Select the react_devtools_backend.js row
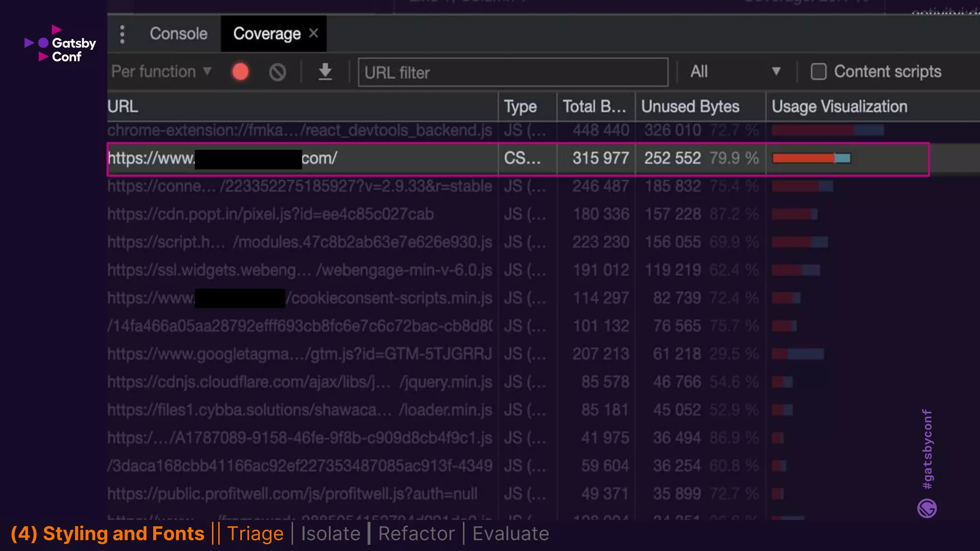The width and height of the screenshot is (980, 551). (300, 130)
